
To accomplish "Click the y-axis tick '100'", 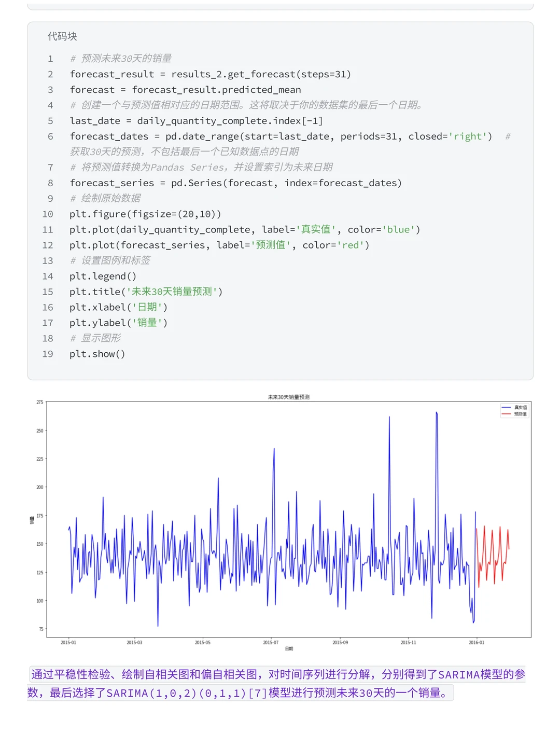I will (40, 601).
